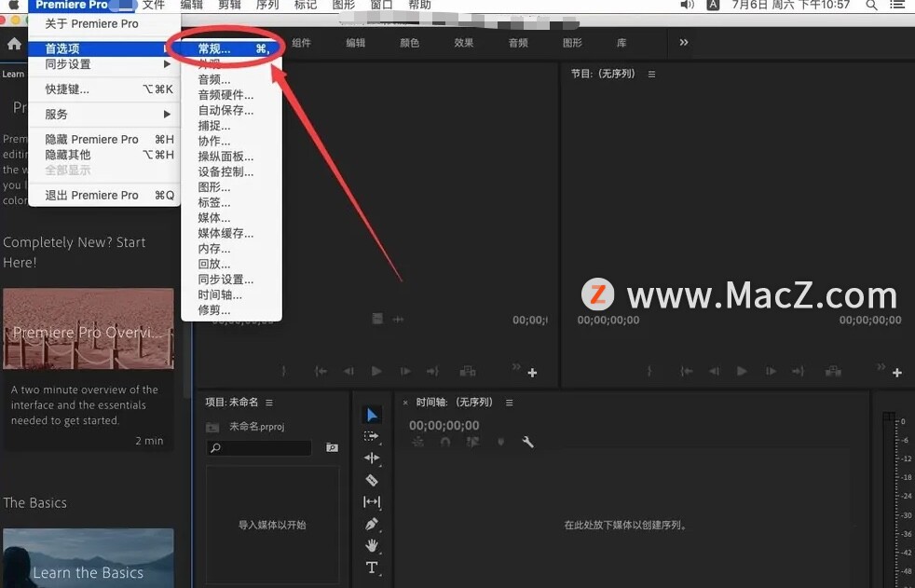Select 未命名.prproj in project panel
This screenshot has height=588, width=915.
pyautogui.click(x=257, y=427)
